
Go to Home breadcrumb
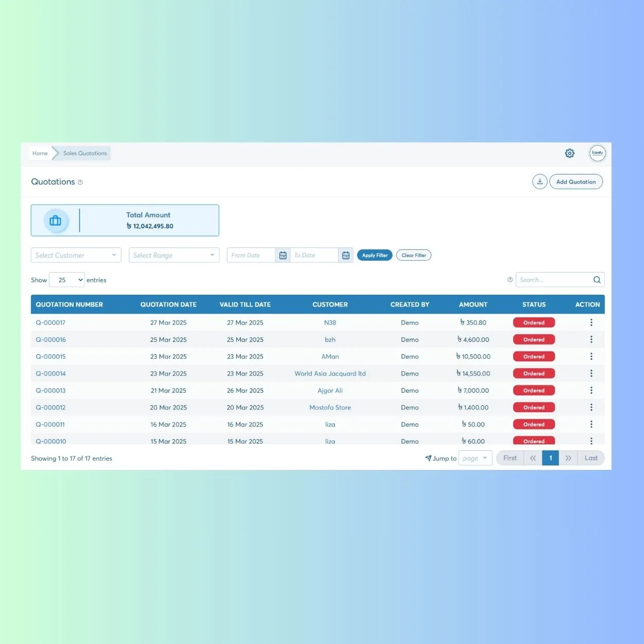(40, 153)
